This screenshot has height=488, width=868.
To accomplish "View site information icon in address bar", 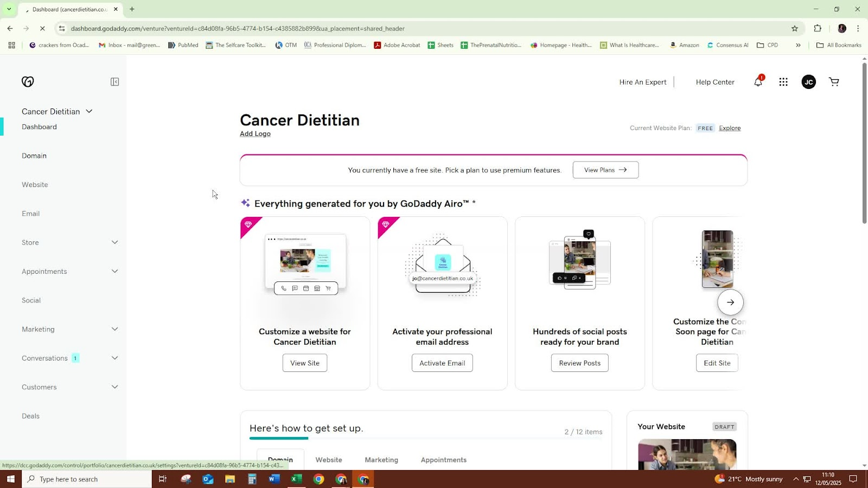I will pyautogui.click(x=62, y=28).
